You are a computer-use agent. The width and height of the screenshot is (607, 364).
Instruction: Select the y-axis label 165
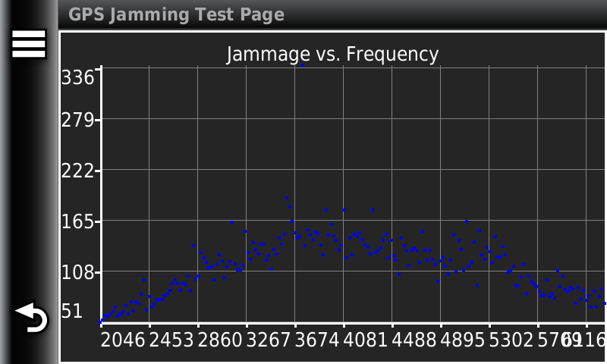coord(78,221)
